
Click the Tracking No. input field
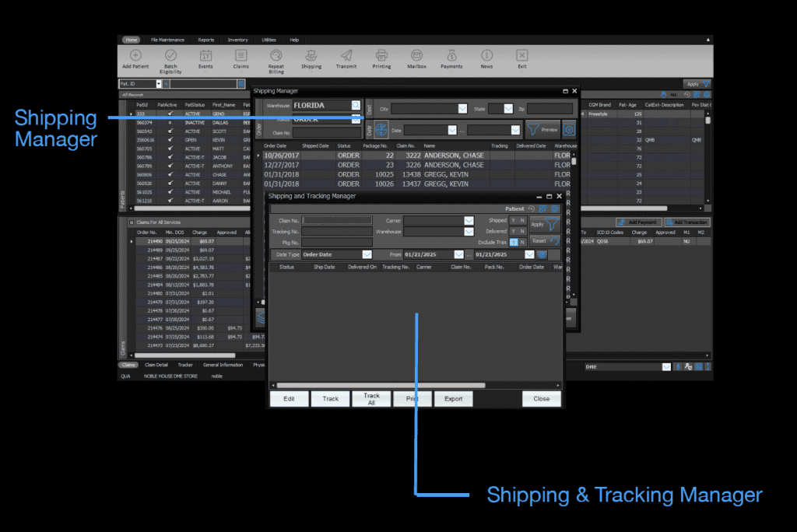pos(337,232)
